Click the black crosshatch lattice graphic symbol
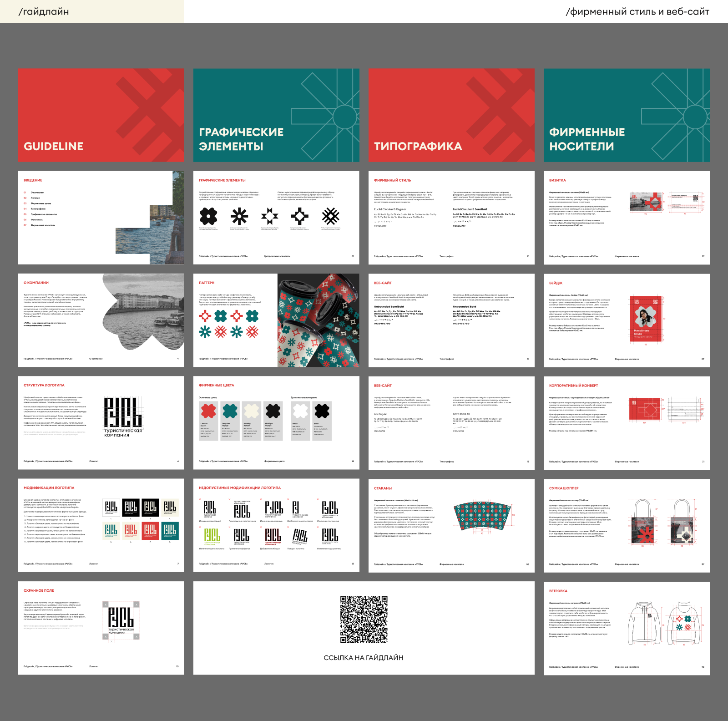The width and height of the screenshot is (728, 721). 331,216
